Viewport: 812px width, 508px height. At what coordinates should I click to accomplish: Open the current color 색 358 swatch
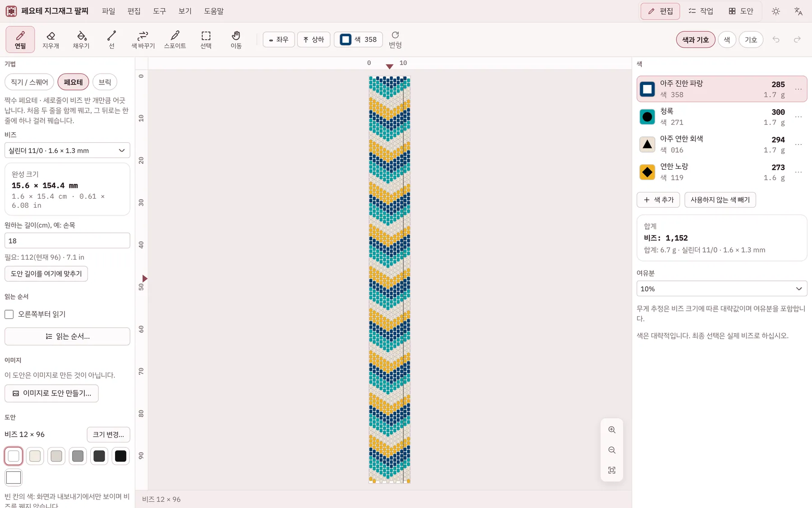(x=358, y=40)
